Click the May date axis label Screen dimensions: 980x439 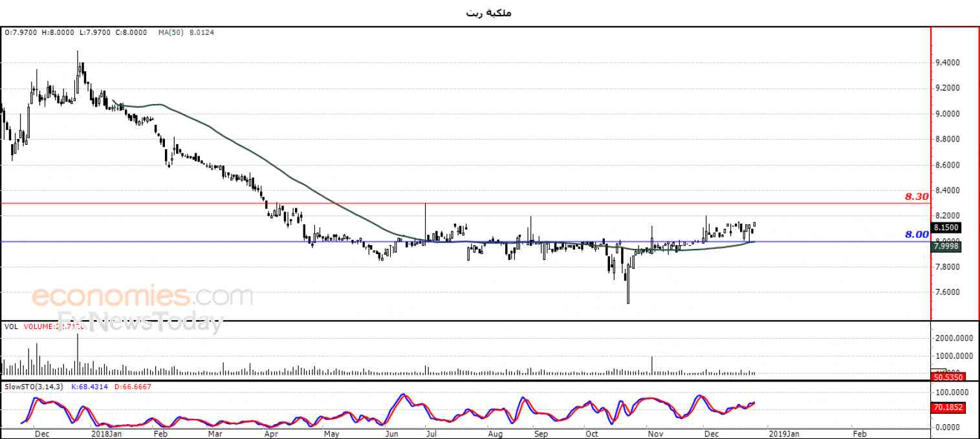click(332, 434)
